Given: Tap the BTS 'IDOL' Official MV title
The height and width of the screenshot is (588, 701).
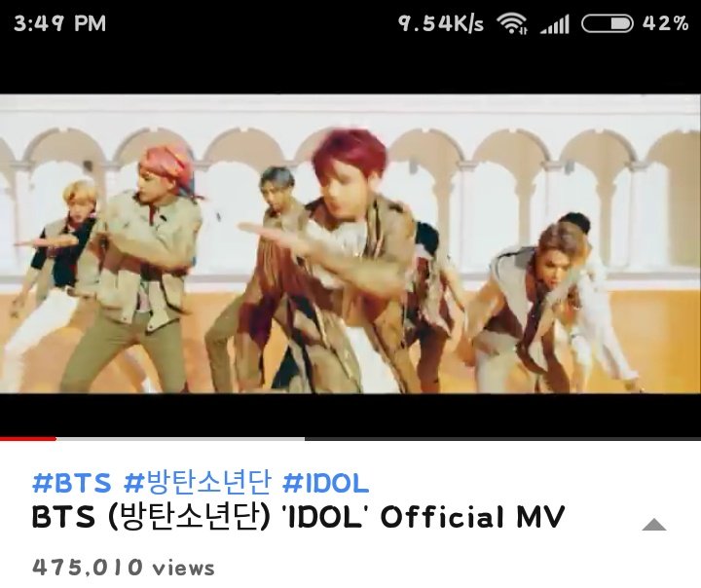Looking at the screenshot, I should (x=299, y=517).
